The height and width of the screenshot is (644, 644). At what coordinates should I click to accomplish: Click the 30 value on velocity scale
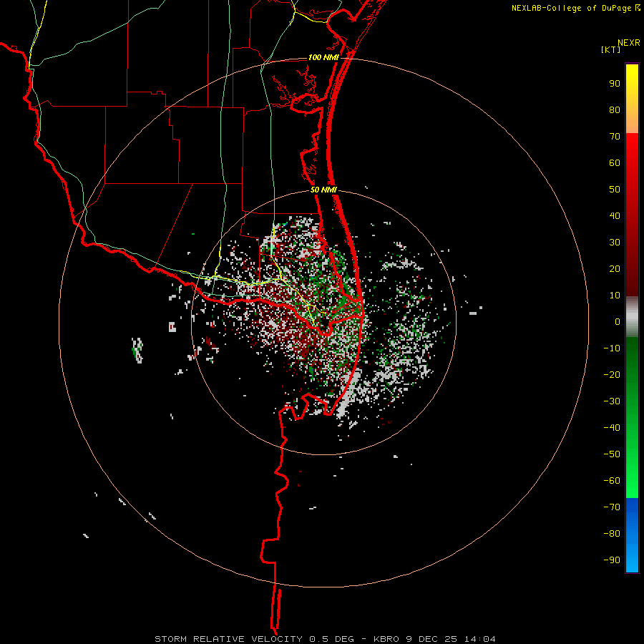click(615, 243)
